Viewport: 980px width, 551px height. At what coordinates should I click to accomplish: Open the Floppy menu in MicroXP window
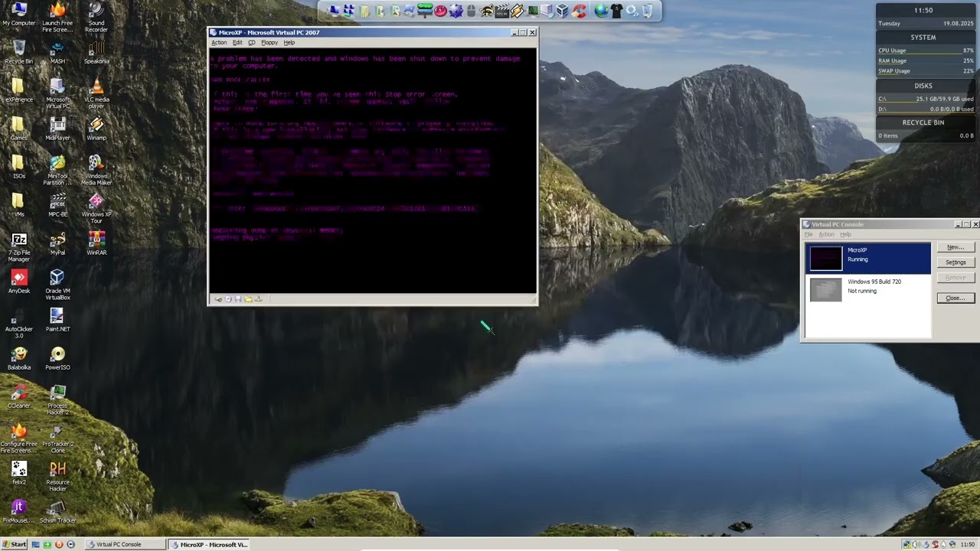(269, 43)
